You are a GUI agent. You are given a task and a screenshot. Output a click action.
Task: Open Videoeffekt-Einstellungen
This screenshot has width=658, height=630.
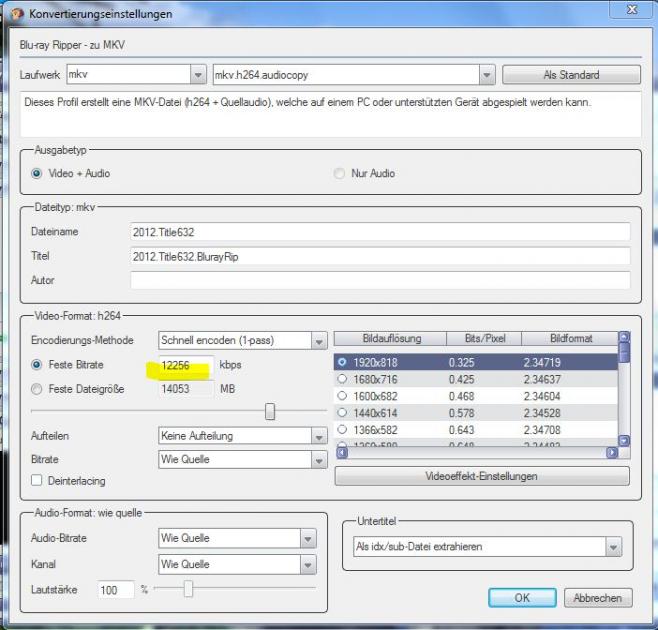pyautogui.click(x=482, y=476)
